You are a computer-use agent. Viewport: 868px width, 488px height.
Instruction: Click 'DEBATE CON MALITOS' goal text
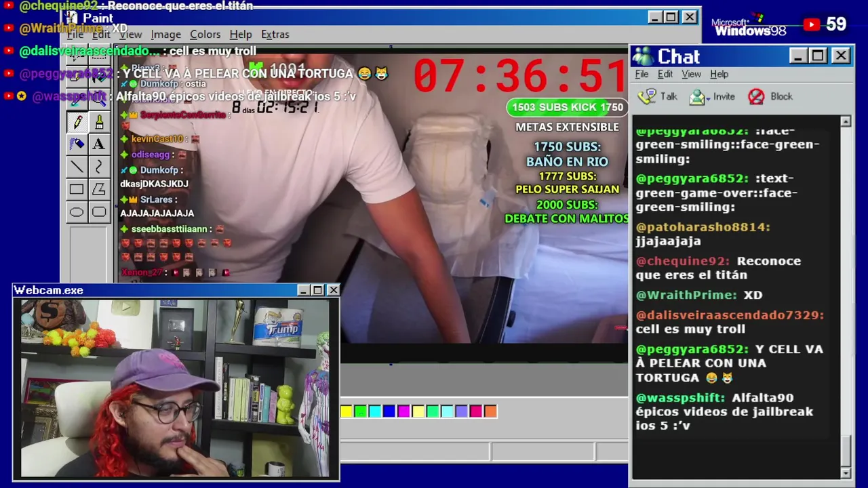[x=567, y=219]
